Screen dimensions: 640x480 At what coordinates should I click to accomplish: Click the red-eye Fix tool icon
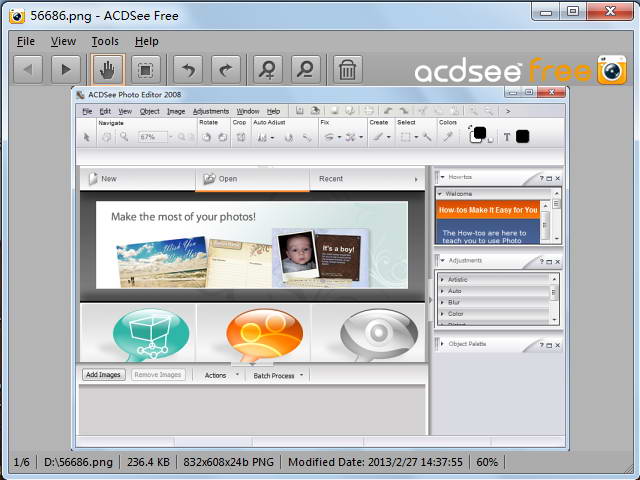coord(329,137)
